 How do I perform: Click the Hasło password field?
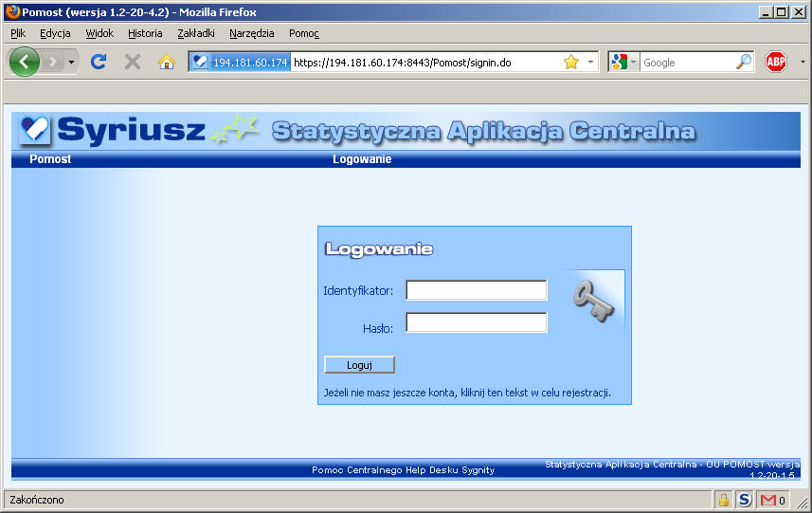(477, 322)
